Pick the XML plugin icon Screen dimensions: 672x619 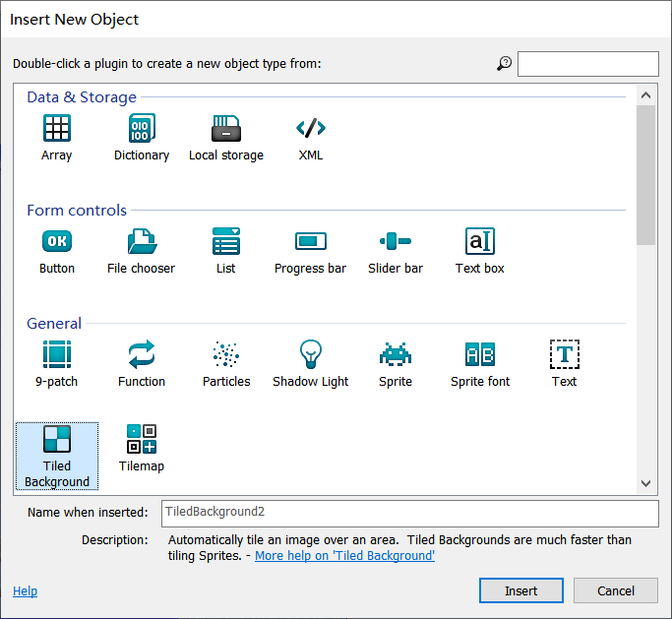click(x=311, y=128)
